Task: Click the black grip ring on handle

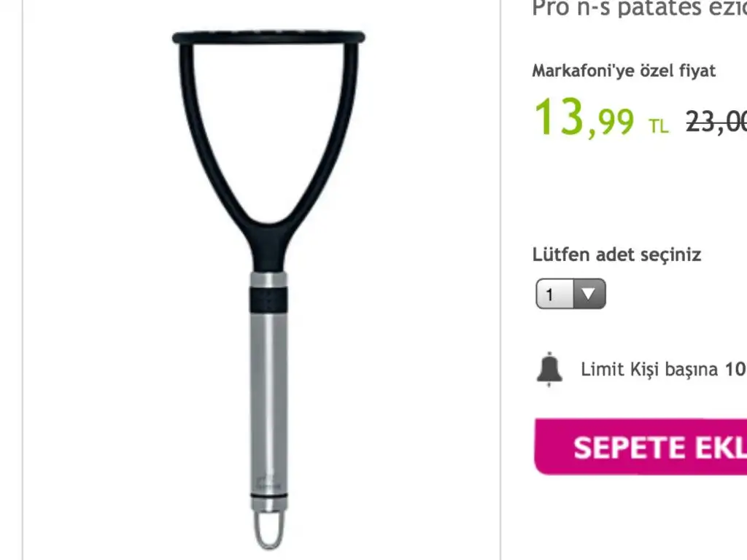Action: click(x=268, y=300)
